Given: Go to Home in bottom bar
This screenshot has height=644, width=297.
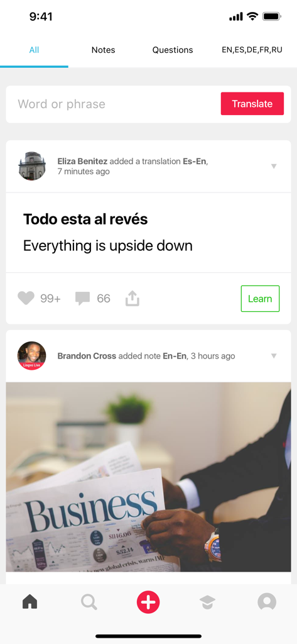Looking at the screenshot, I should pos(30,602).
